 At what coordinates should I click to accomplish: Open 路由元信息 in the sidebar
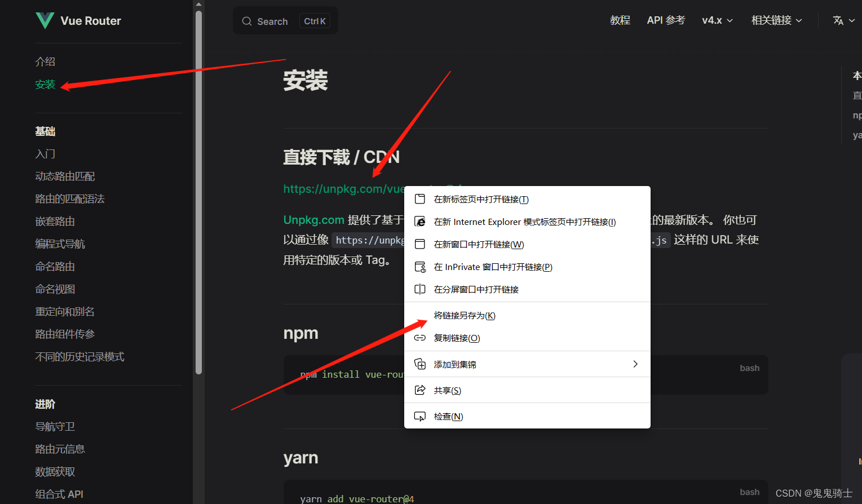(x=60, y=449)
